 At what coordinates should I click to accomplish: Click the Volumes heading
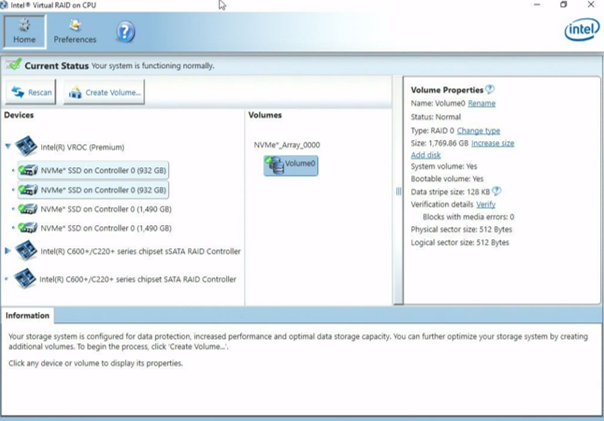(265, 115)
